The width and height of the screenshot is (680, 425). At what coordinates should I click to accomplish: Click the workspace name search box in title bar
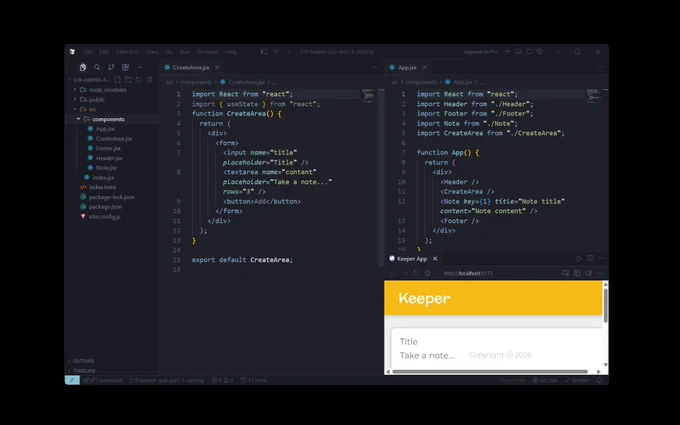[337, 52]
